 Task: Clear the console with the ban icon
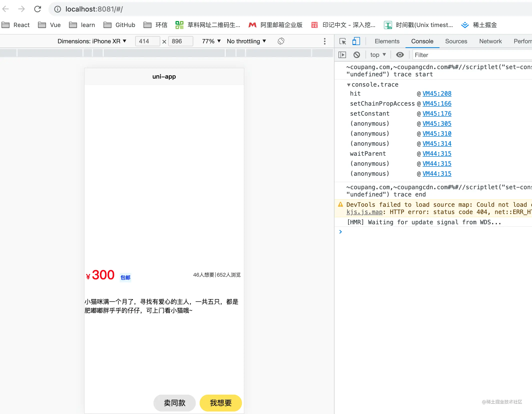click(x=356, y=55)
